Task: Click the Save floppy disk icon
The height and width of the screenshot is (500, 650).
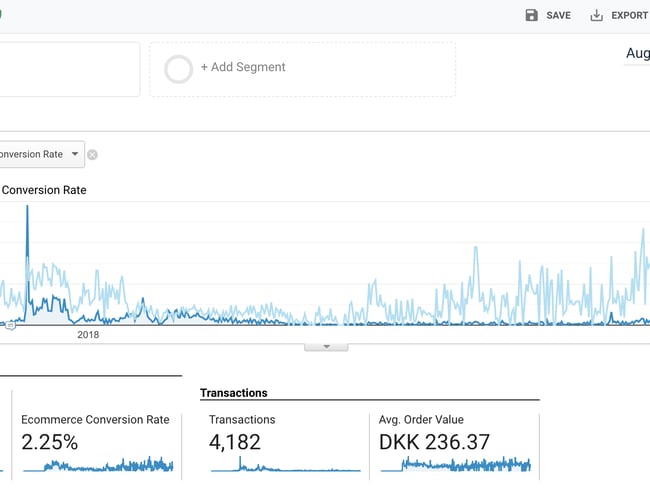Action: (x=531, y=15)
